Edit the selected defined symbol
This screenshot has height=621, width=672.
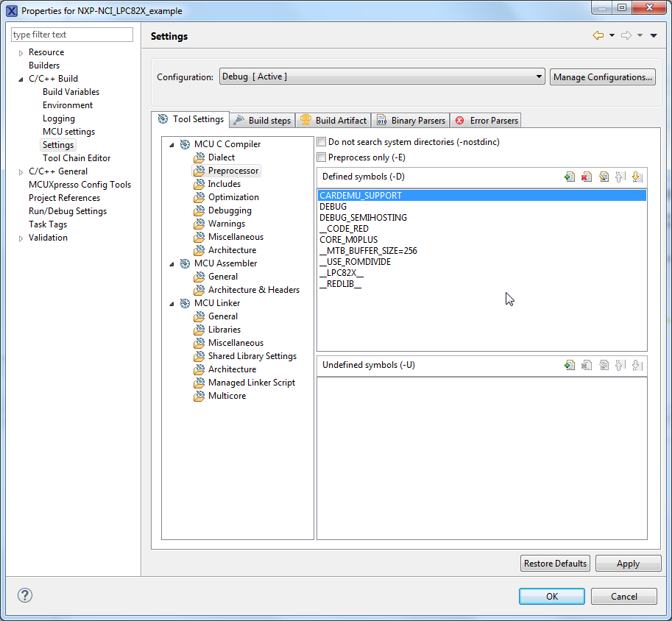(604, 177)
